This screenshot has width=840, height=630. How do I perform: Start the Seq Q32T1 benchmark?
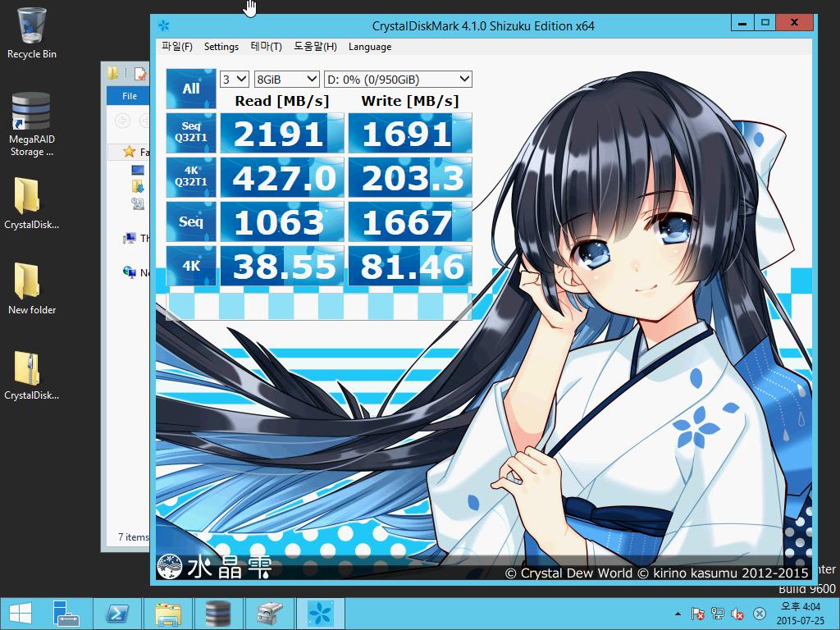pos(190,133)
